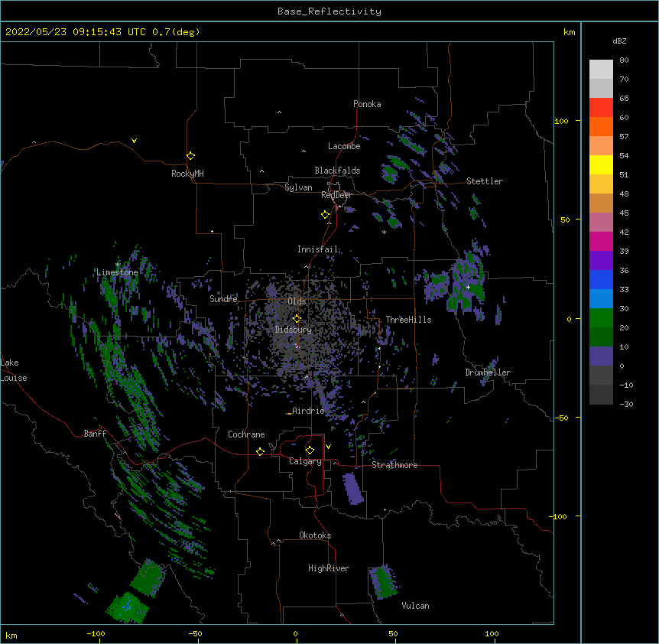The height and width of the screenshot is (644, 659).
Task: Choose the blue 33-36 dBZ legend swatch
Action: point(601,279)
